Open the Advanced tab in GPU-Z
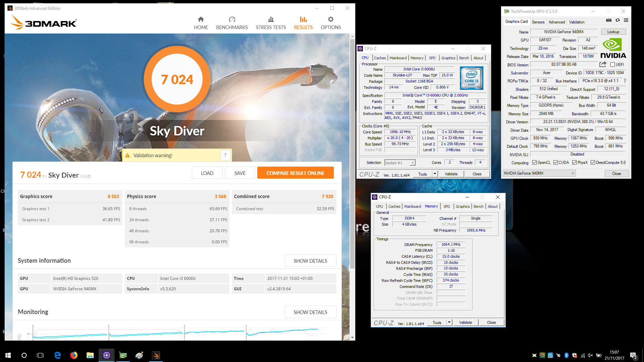The image size is (644, 362). click(x=557, y=22)
